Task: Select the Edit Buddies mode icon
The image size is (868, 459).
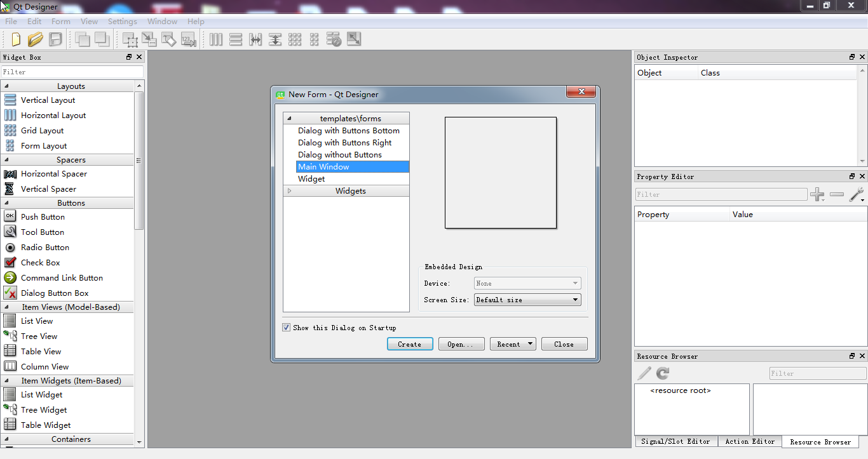Action: point(169,39)
